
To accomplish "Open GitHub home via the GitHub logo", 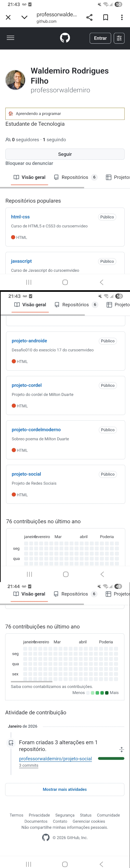I will [x=65, y=38].
